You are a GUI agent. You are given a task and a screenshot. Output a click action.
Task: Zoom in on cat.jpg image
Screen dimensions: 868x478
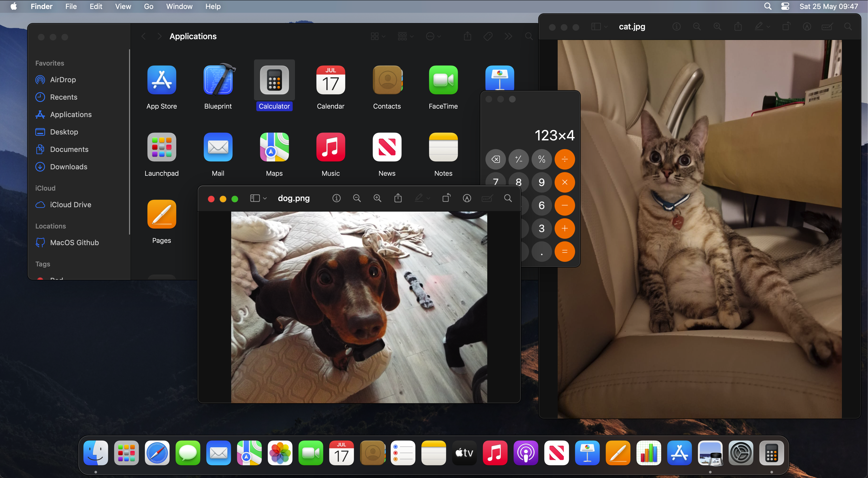tap(717, 27)
